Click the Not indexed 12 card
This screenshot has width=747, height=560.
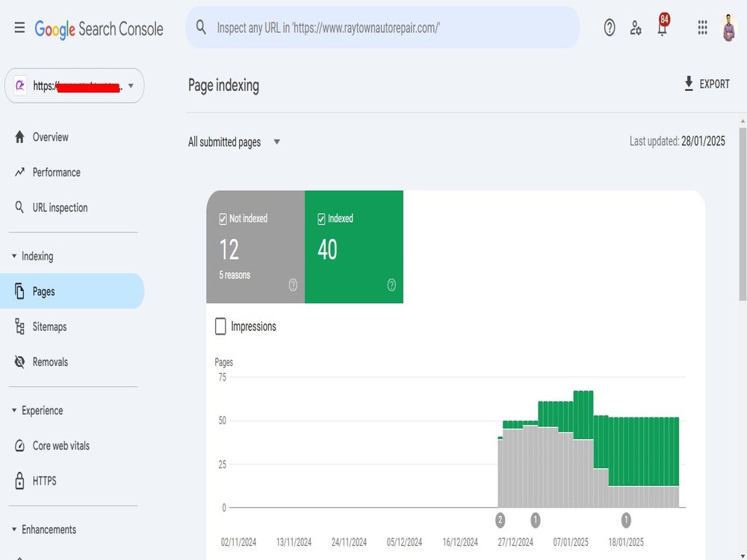pyautogui.click(x=255, y=246)
